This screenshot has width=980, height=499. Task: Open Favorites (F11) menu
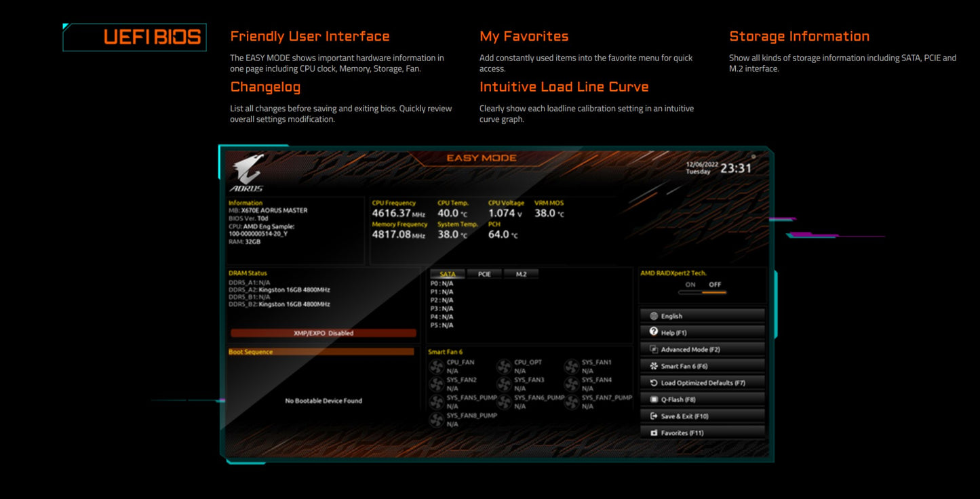pos(703,433)
